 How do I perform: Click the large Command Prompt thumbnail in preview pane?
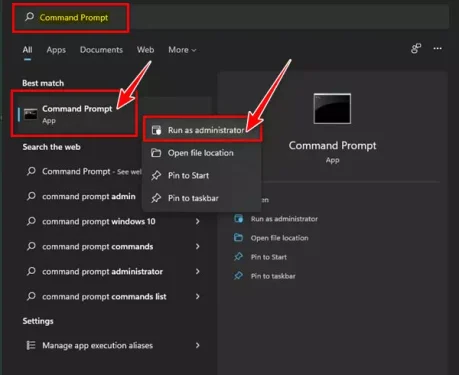tap(332, 109)
